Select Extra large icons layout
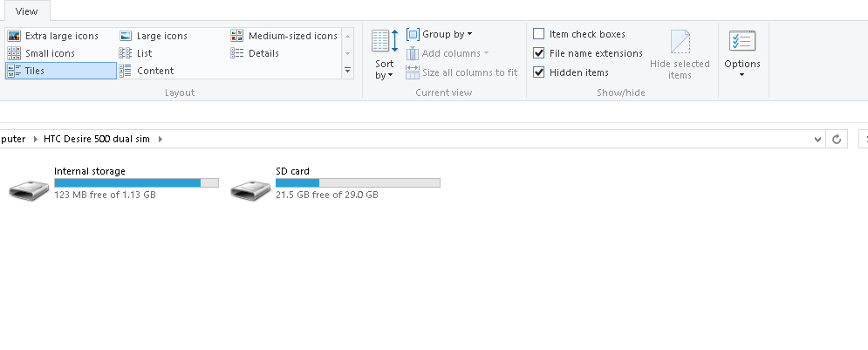The height and width of the screenshot is (350, 868). point(53,36)
